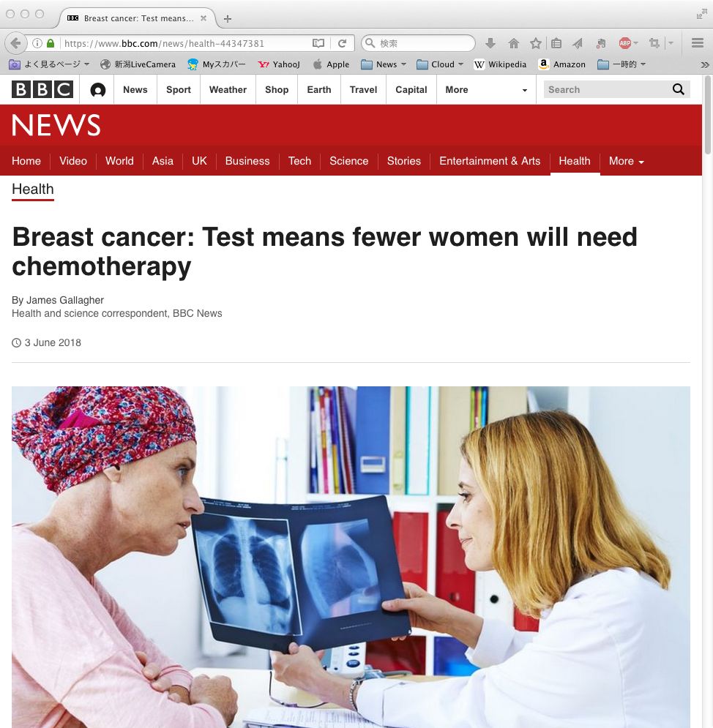Click the vertical page scrollbar thumb
This screenshot has height=728, width=713.
707,115
